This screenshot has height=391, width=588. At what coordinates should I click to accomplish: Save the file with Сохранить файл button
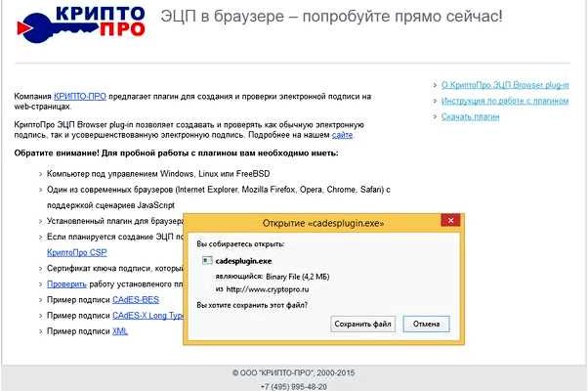(x=362, y=324)
